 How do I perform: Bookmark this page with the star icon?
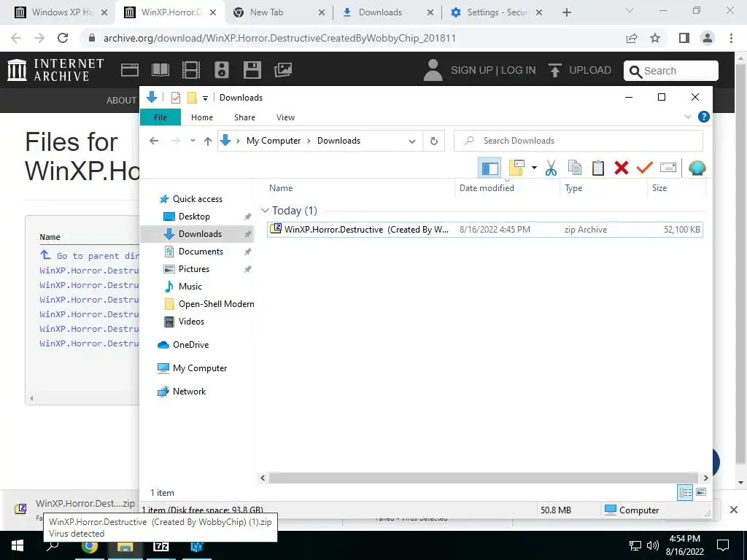pyautogui.click(x=655, y=38)
